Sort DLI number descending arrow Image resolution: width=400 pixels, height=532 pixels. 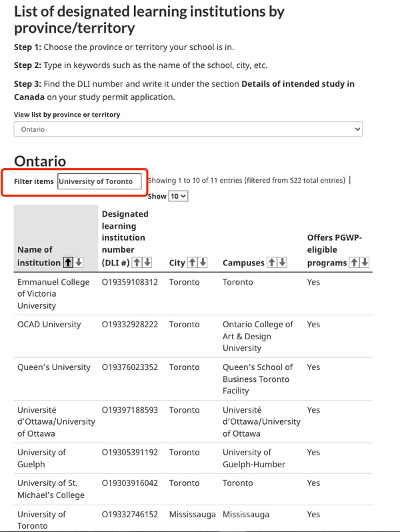[147, 262]
